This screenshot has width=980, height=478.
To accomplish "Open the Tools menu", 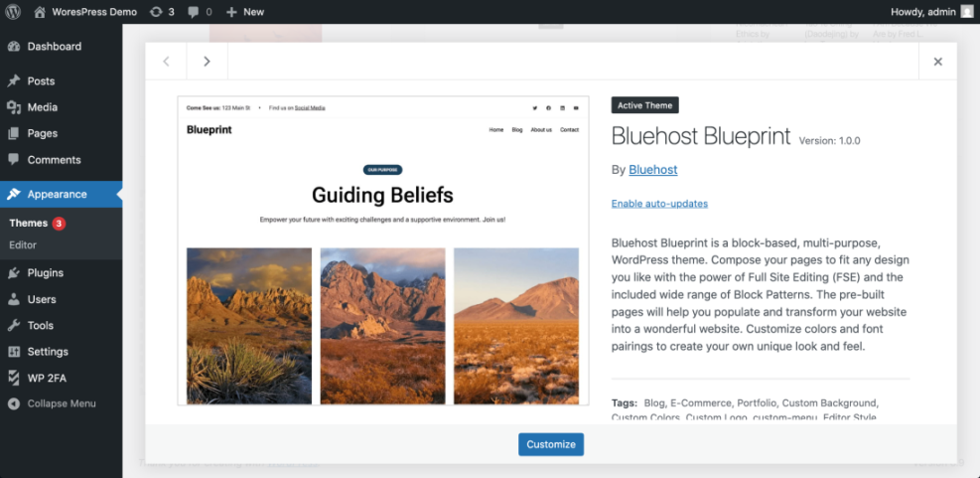I will coord(62,325).
